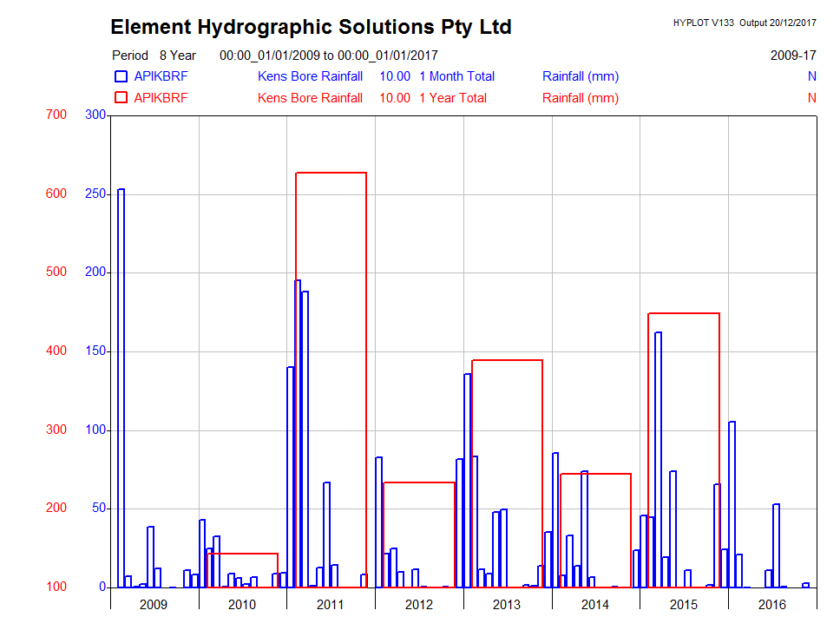840x630 pixels.
Task: Click the tall red 2011 yearly total box
Action: click(x=331, y=173)
